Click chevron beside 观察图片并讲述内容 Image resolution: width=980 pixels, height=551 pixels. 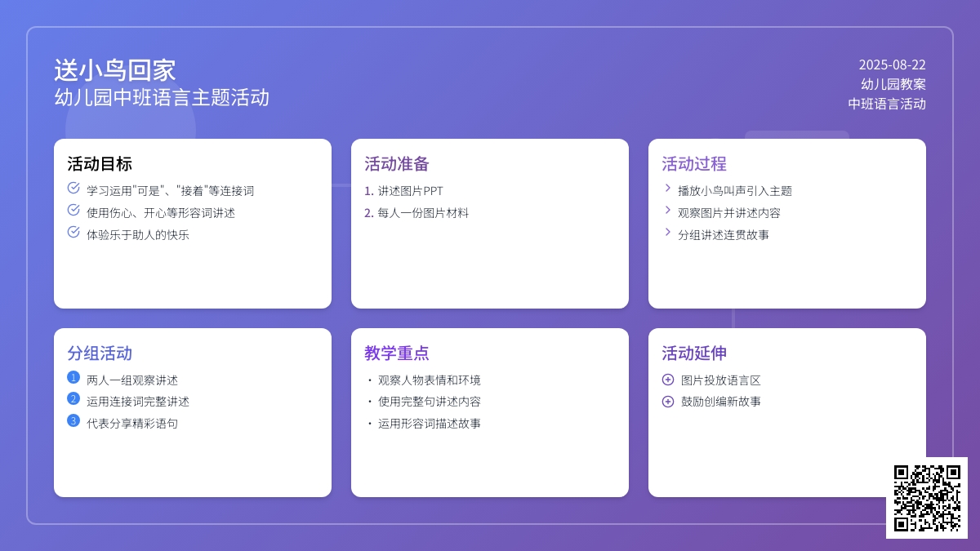tap(668, 211)
